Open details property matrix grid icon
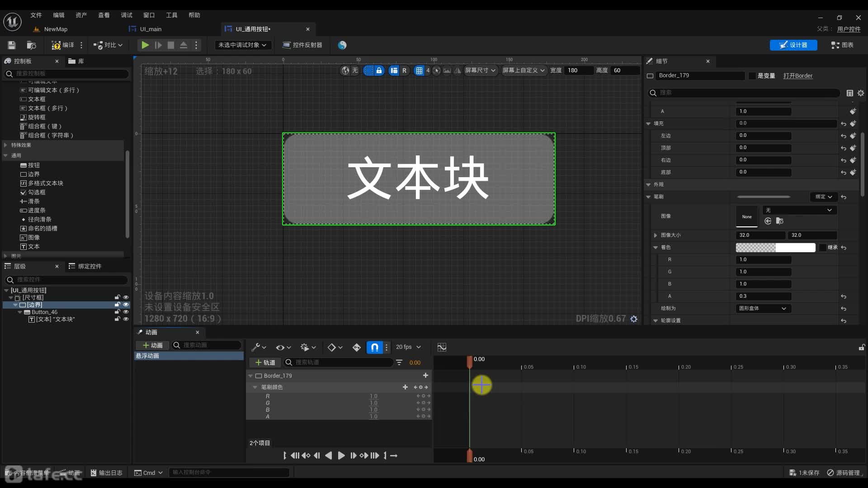The width and height of the screenshot is (868, 488). coord(850,93)
